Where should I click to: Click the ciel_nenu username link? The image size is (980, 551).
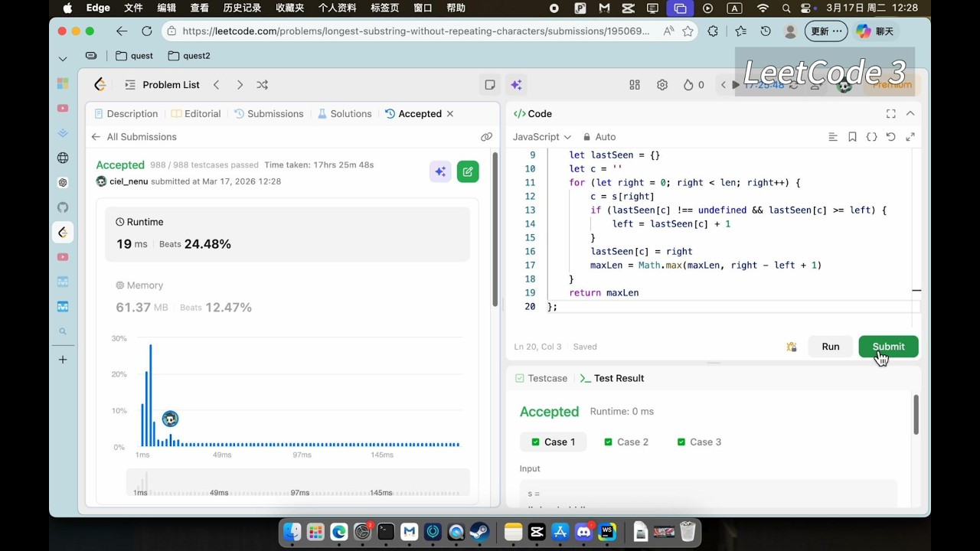129,181
